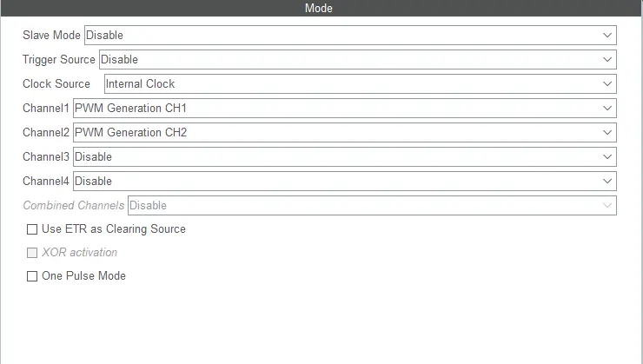Enable Use ETR as Clearing Source checkbox
643x364 pixels.
coord(32,229)
